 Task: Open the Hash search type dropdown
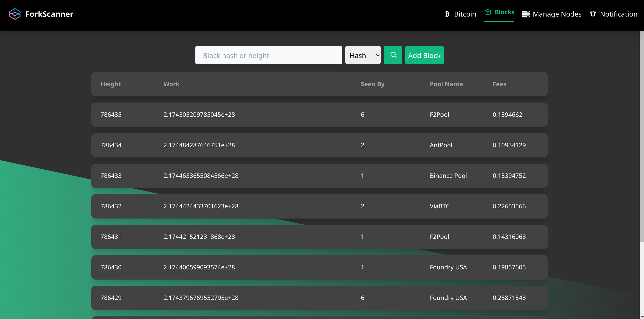(363, 55)
